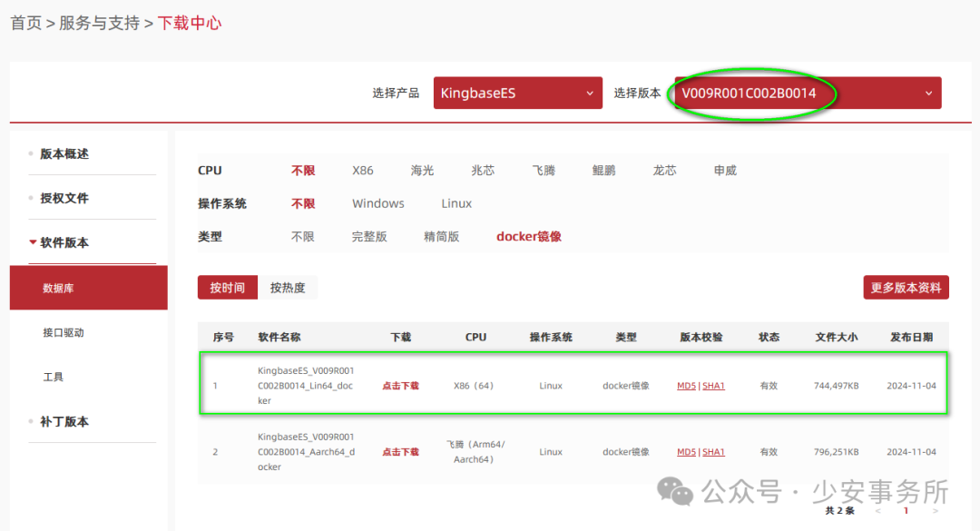Select Windows in 操作系统 filter

tap(377, 203)
